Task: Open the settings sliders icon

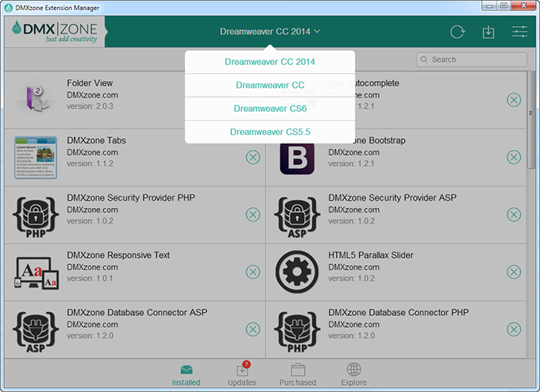Action: [519, 33]
